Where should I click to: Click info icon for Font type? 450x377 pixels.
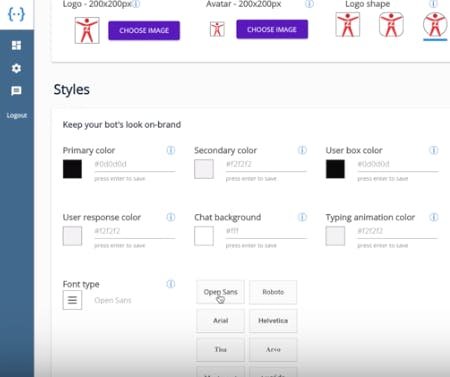[171, 284]
